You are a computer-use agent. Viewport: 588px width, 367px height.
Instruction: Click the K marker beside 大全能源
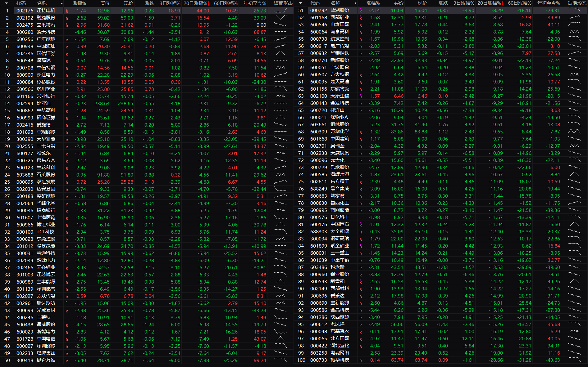[361, 232]
